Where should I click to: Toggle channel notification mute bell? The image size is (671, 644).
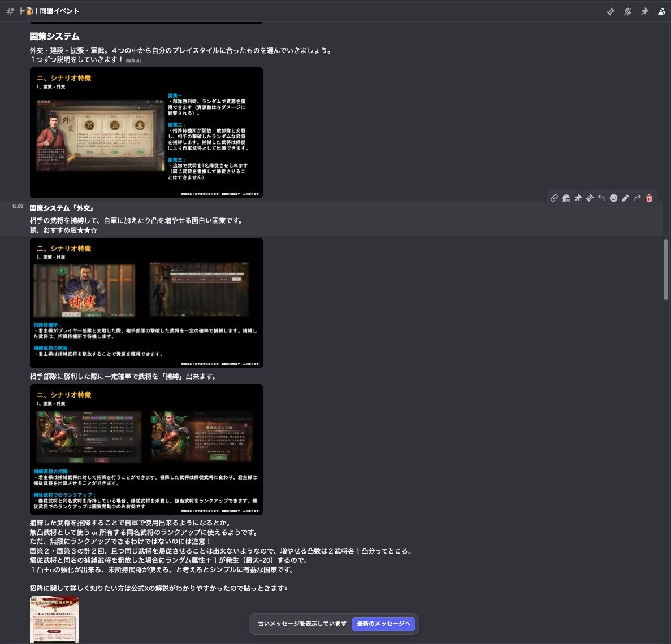pos(627,11)
